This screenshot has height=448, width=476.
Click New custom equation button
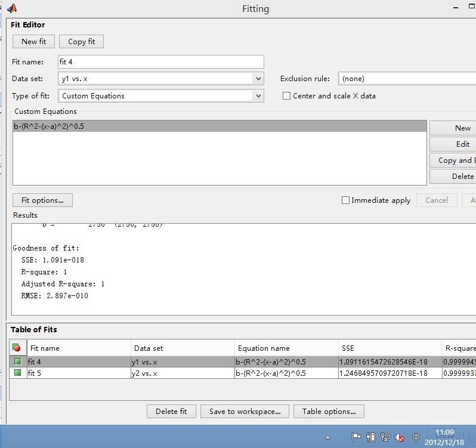coord(453,128)
